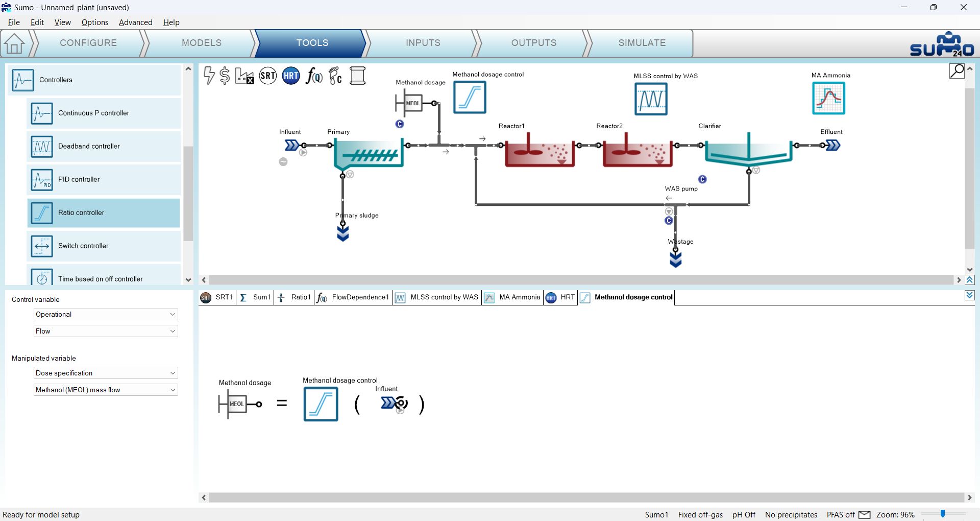Open the View menu

pyautogui.click(x=62, y=22)
